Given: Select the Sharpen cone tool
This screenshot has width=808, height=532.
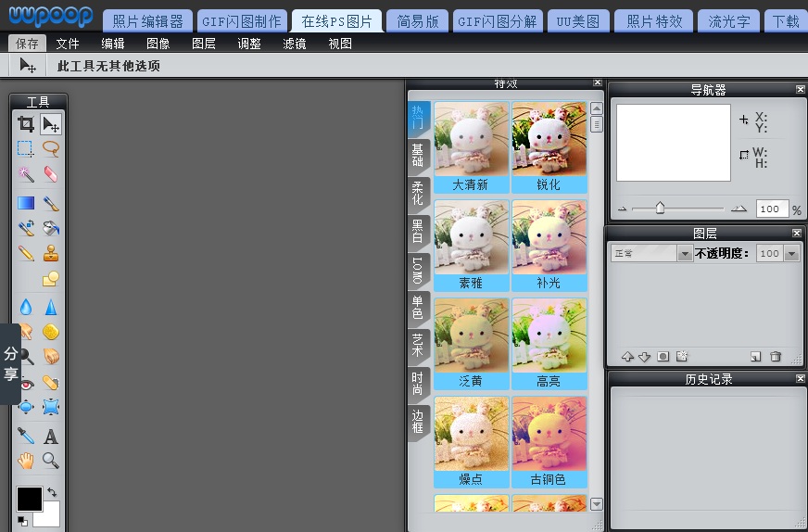Looking at the screenshot, I should tap(50, 307).
